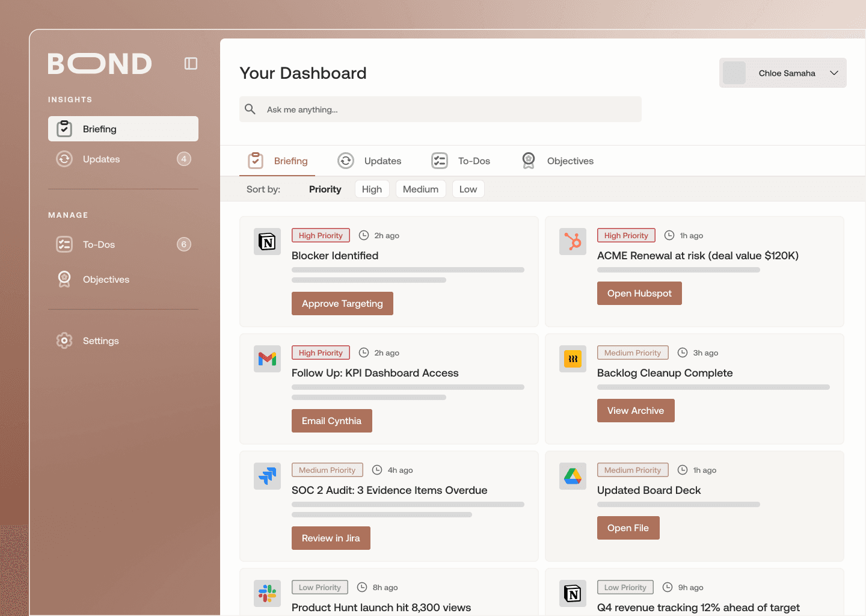This screenshot has height=616, width=866.
Task: Click the Slack icon on Product Hunt card
Action: pos(267,593)
